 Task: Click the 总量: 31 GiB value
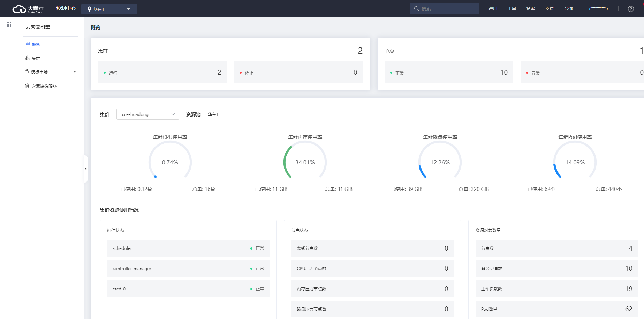(339, 189)
